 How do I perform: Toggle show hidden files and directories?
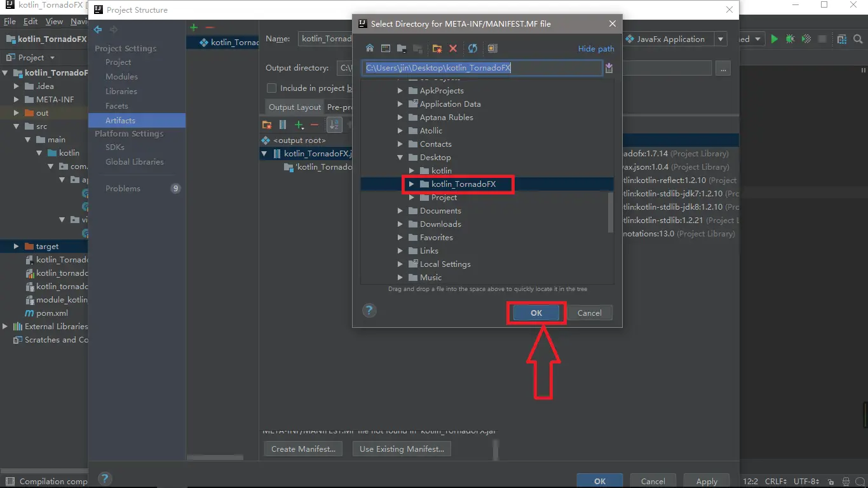(x=492, y=48)
